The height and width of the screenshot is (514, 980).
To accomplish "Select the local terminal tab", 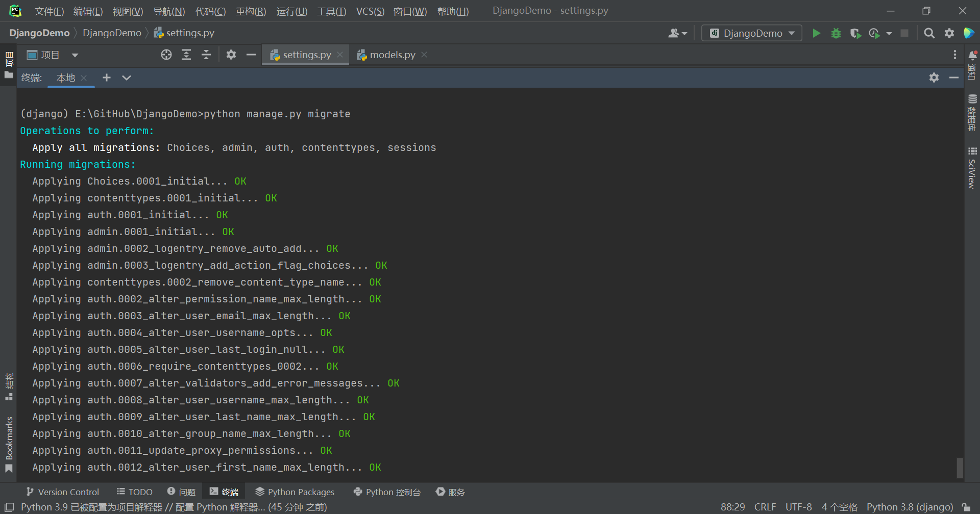I will click(65, 78).
